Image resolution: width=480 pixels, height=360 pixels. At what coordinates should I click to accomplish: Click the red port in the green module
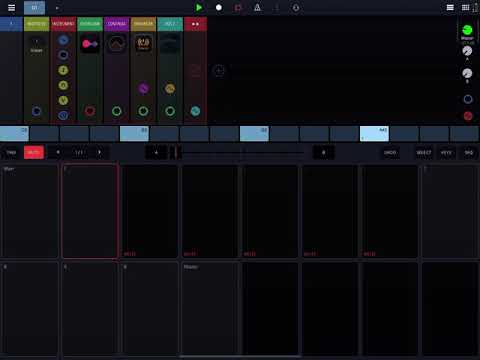click(x=90, y=111)
